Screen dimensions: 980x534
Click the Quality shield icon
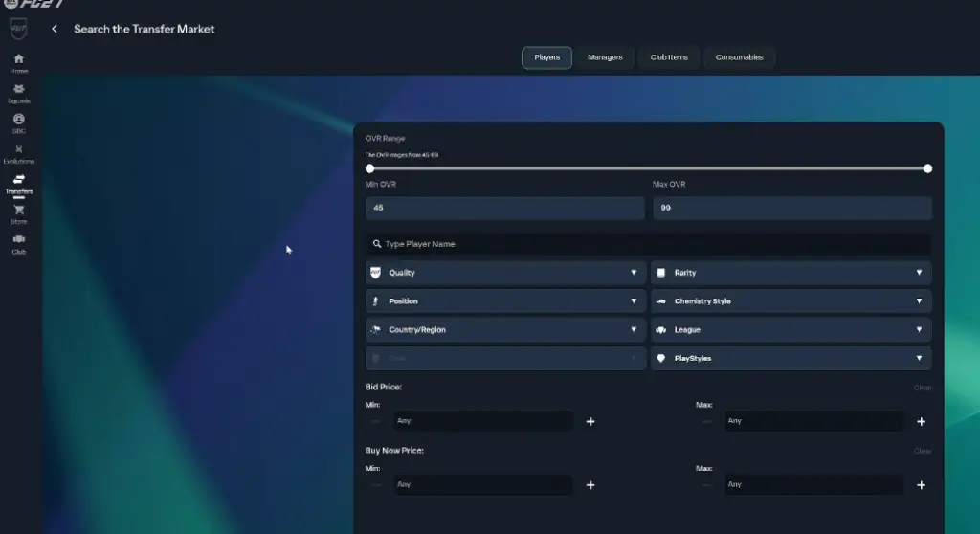375,273
